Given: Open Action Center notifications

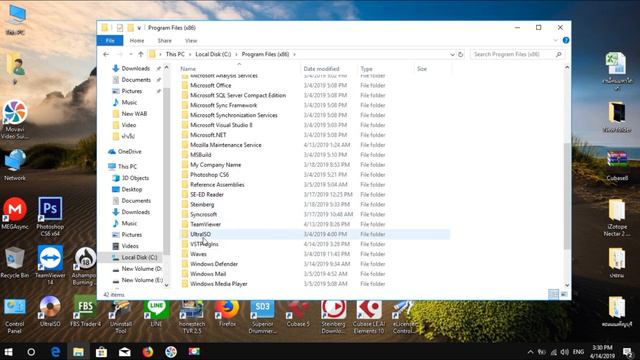Looking at the screenshot, I should pos(628,352).
